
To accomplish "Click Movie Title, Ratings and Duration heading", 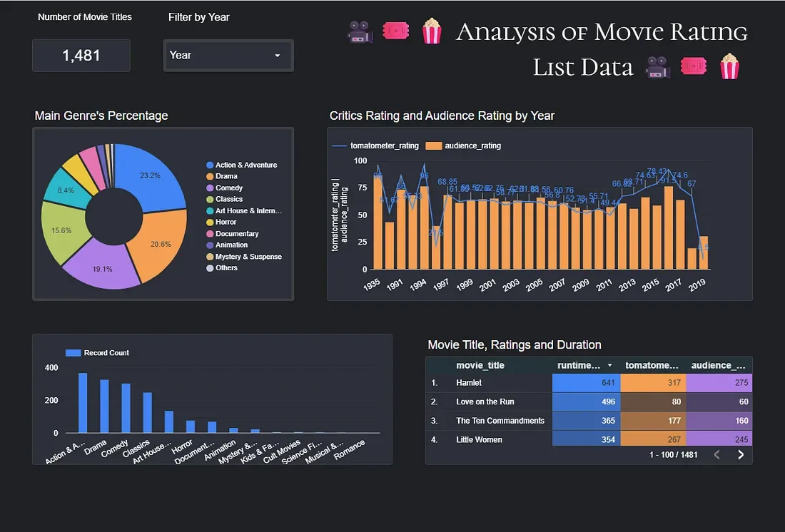I will [514, 345].
